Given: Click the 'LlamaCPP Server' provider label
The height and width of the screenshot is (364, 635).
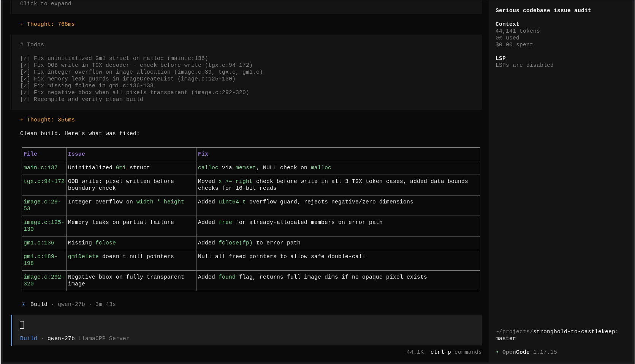Looking at the screenshot, I should coord(104,339).
